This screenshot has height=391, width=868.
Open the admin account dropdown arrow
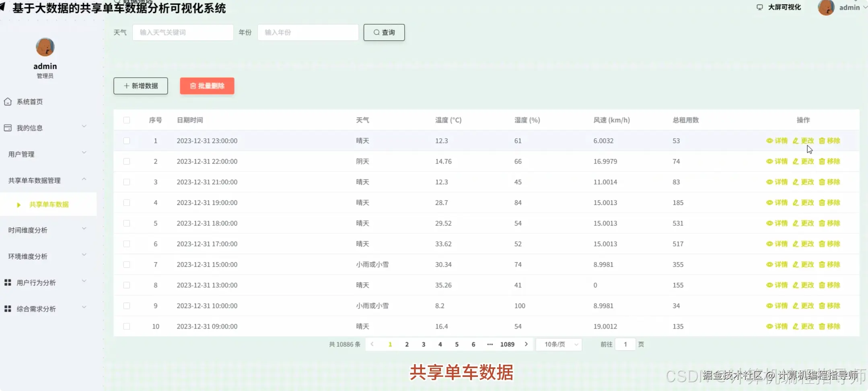coord(865,7)
